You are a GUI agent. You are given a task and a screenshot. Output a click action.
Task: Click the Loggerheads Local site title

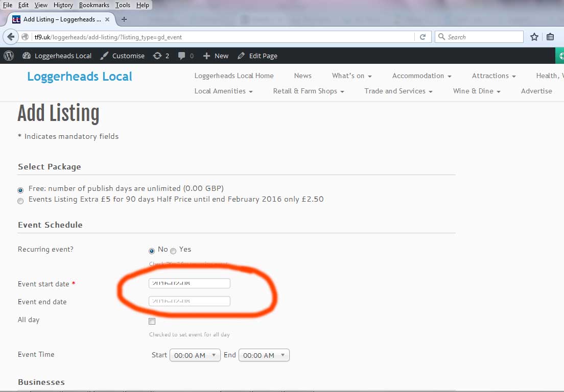(x=79, y=77)
